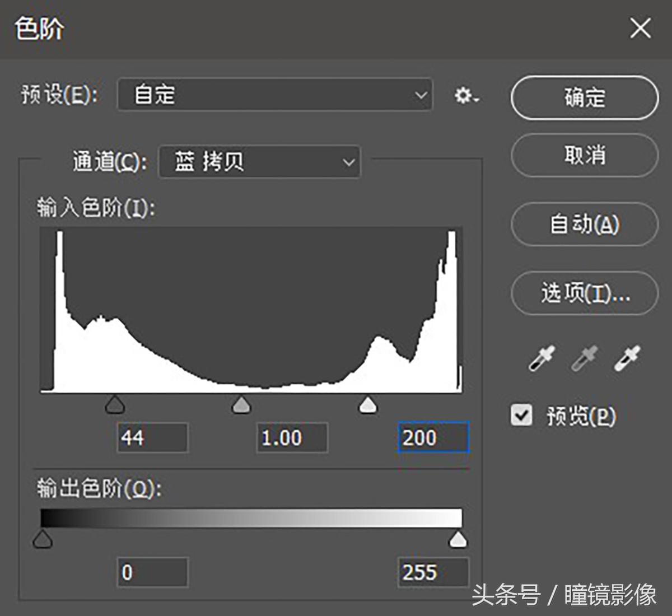Click the 确定 confirm button

(583, 97)
